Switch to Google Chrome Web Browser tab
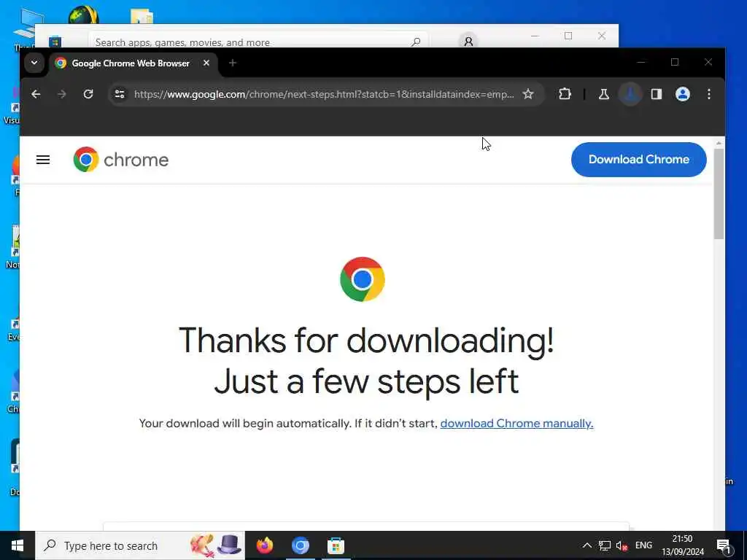Screen dimensions: 747x560 pos(130,63)
